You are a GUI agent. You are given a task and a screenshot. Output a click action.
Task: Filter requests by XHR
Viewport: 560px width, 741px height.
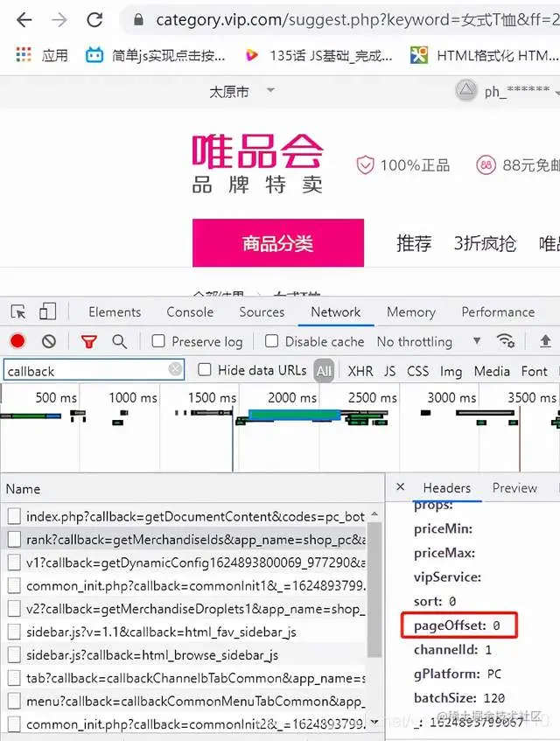click(360, 372)
